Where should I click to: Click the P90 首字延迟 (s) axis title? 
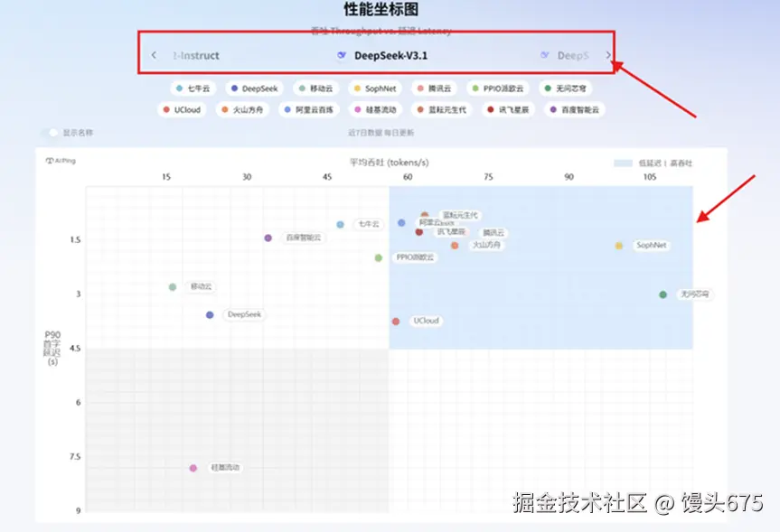(52, 348)
